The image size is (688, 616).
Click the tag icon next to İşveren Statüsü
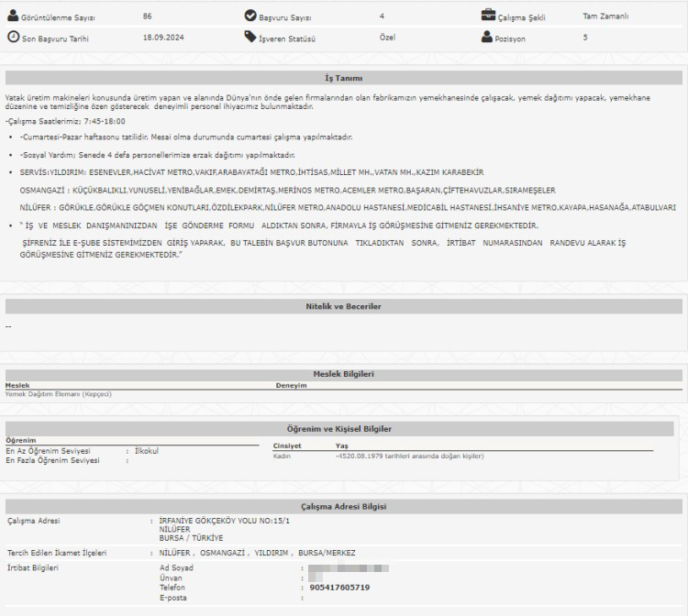pos(250,38)
